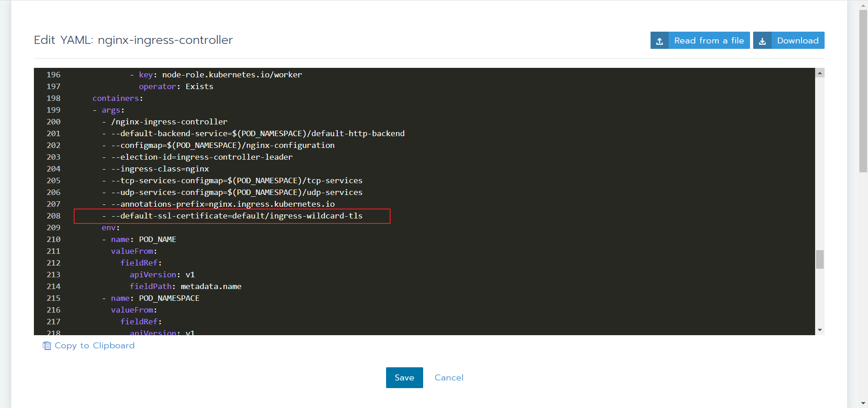Screen dimensions: 868x408
Task: Click line number 208 in the gutter
Action: 53,216
